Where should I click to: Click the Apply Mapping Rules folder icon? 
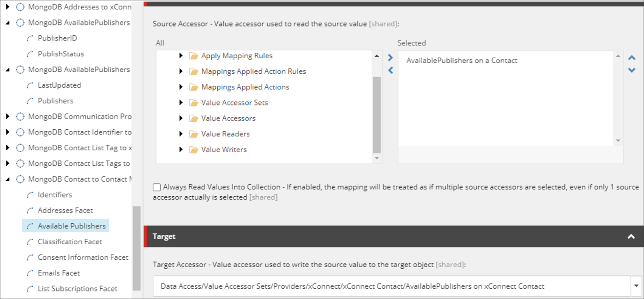point(194,56)
